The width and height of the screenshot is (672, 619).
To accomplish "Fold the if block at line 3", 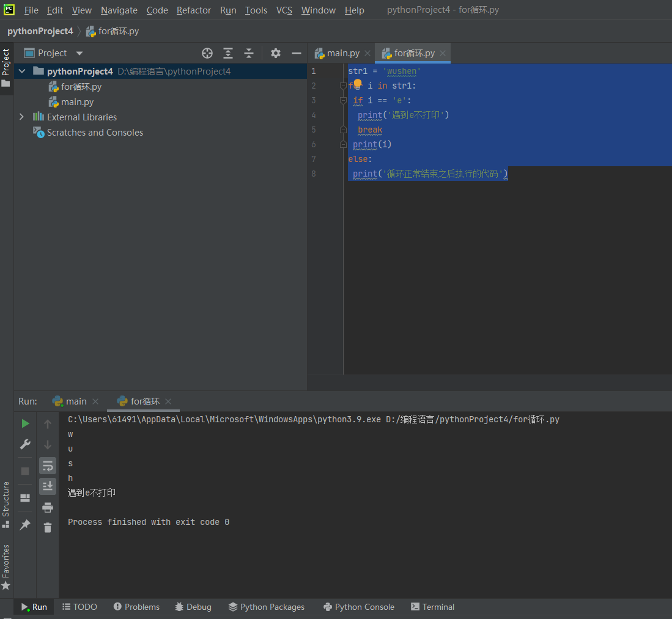I will pos(343,101).
